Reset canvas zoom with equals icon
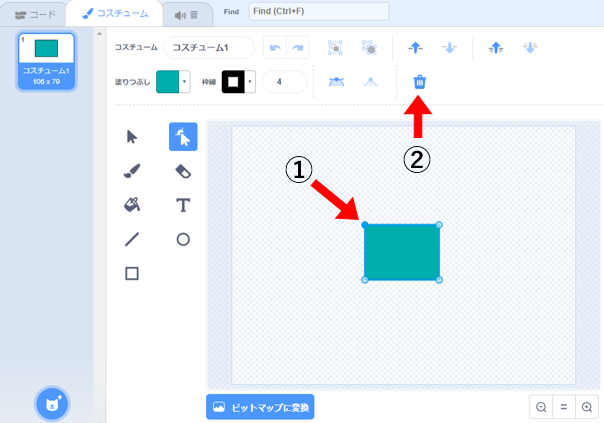The image size is (604, 423). click(x=564, y=407)
